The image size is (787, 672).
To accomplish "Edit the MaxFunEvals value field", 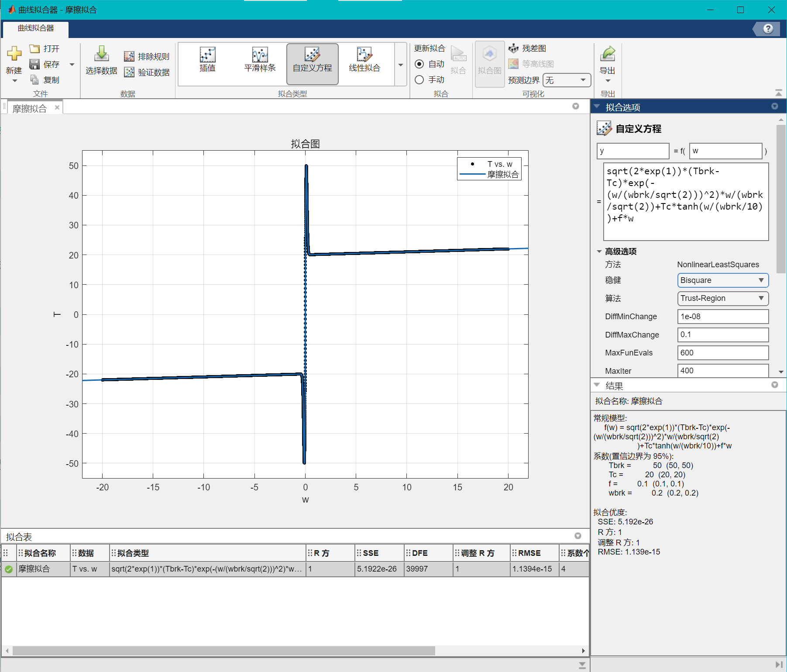I will [723, 353].
